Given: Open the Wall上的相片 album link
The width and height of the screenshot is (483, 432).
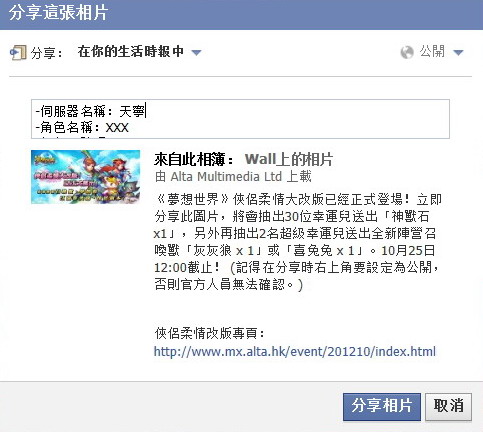Looking at the screenshot, I should pos(289,159).
